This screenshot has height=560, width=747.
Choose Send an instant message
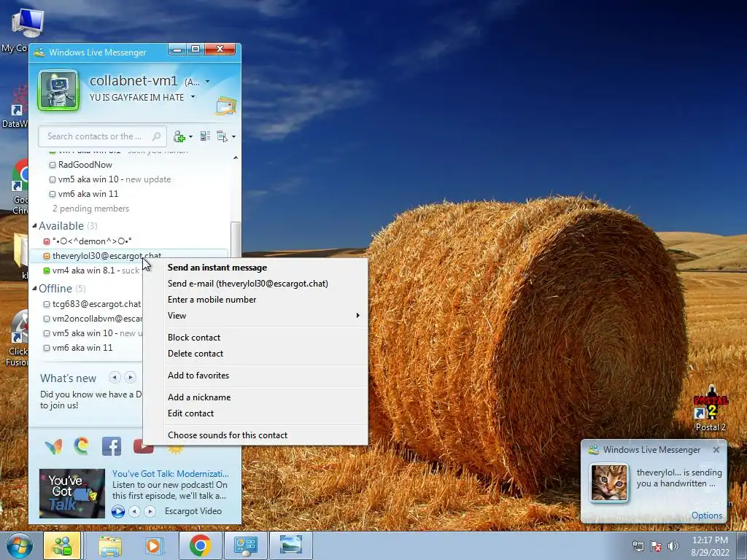(x=217, y=268)
